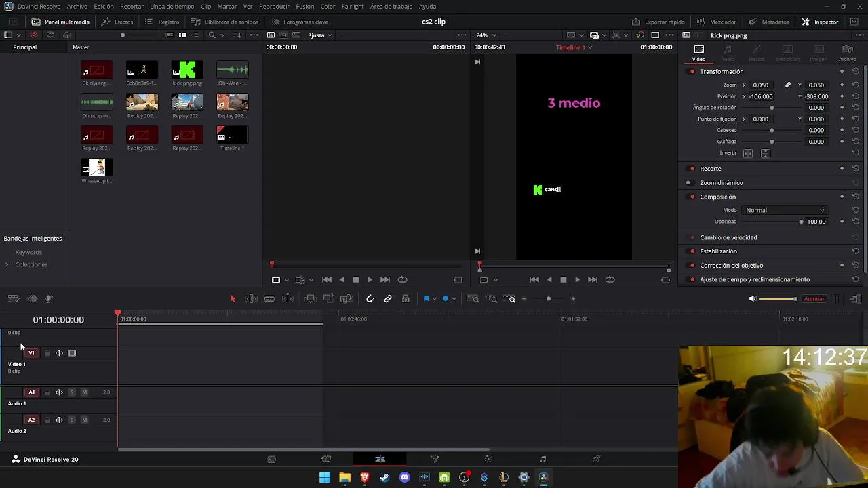Click the Posición Y value field

pos(816,97)
